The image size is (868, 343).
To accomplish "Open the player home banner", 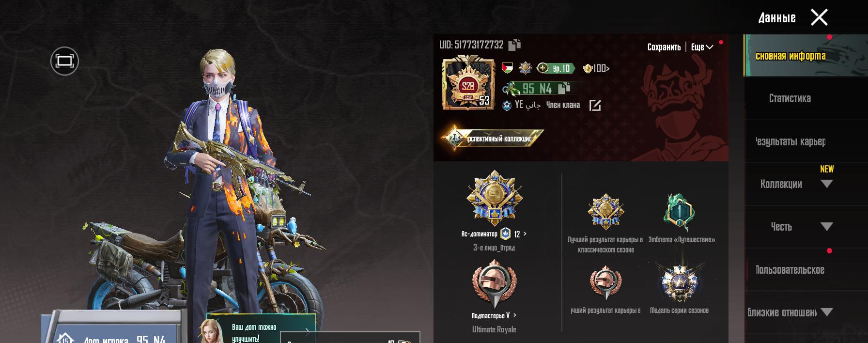I will [111, 328].
